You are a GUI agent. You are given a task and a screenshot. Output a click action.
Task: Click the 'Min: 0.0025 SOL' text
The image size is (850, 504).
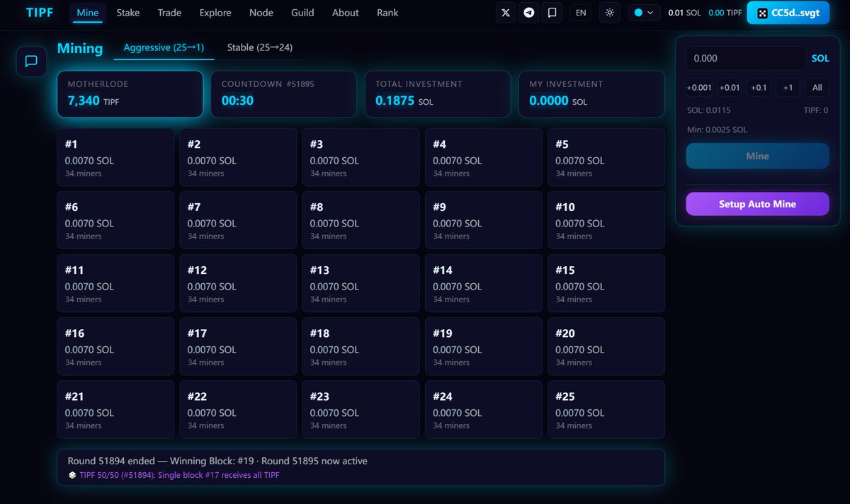717,130
